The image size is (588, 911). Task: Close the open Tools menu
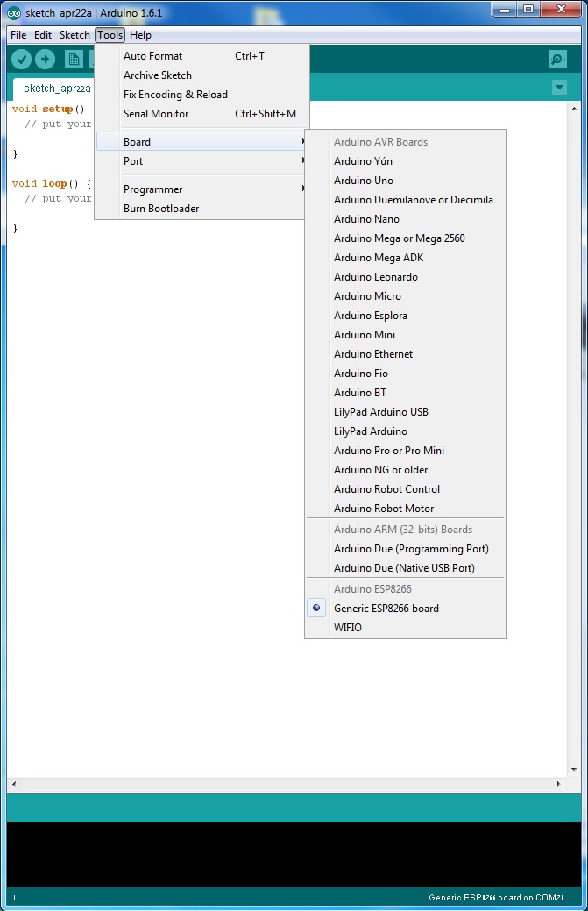tap(110, 35)
